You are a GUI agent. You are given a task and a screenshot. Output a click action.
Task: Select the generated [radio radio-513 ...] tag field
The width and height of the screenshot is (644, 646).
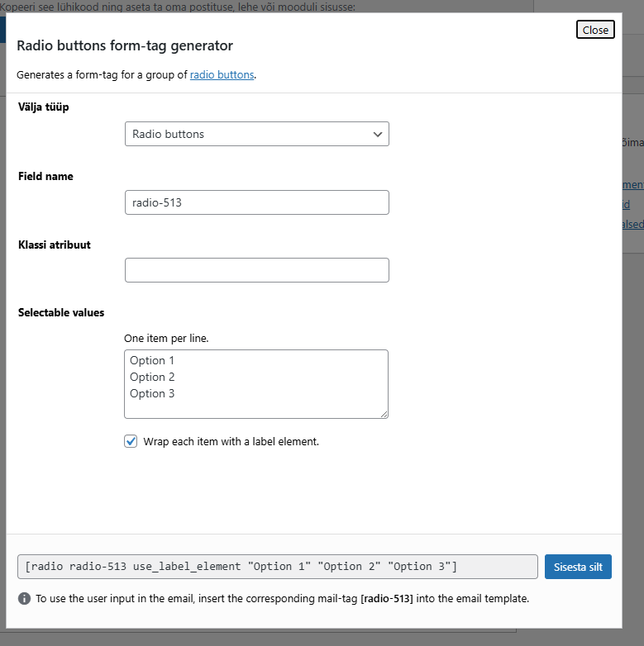pyautogui.click(x=277, y=567)
